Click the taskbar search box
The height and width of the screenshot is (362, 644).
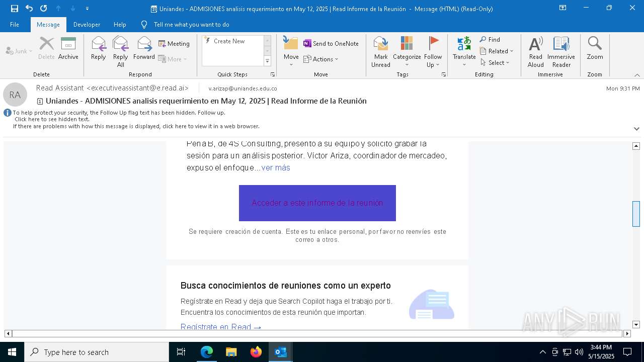coord(97,352)
